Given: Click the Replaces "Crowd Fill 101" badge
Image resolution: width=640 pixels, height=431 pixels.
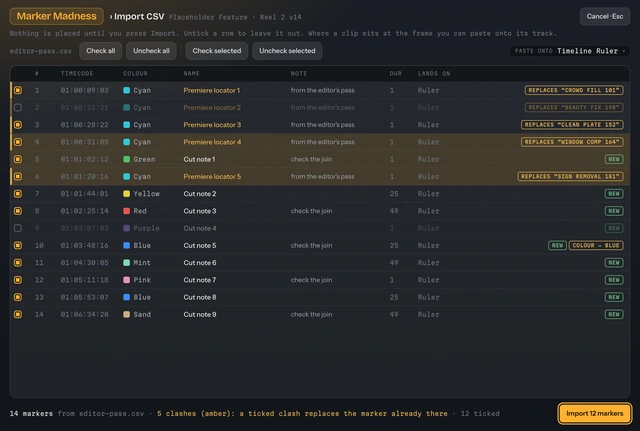Looking at the screenshot, I should [574, 90].
